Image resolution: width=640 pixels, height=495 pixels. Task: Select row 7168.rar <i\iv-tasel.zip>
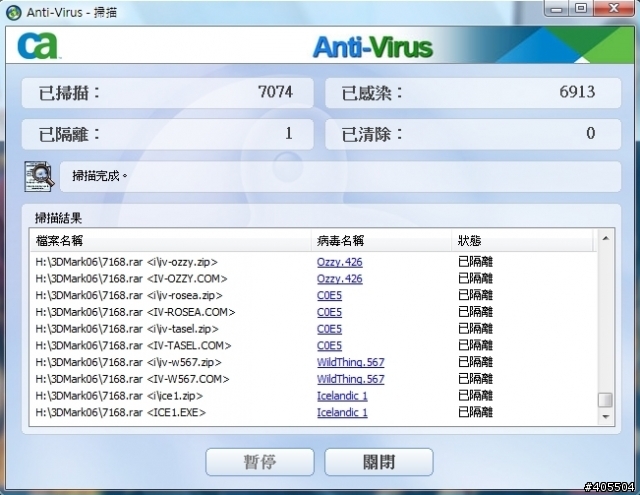(313, 329)
